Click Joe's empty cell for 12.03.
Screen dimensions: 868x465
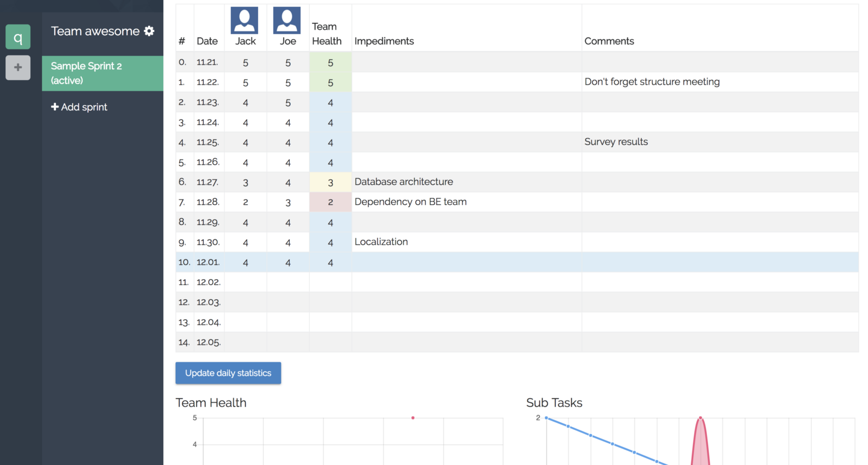pos(288,302)
